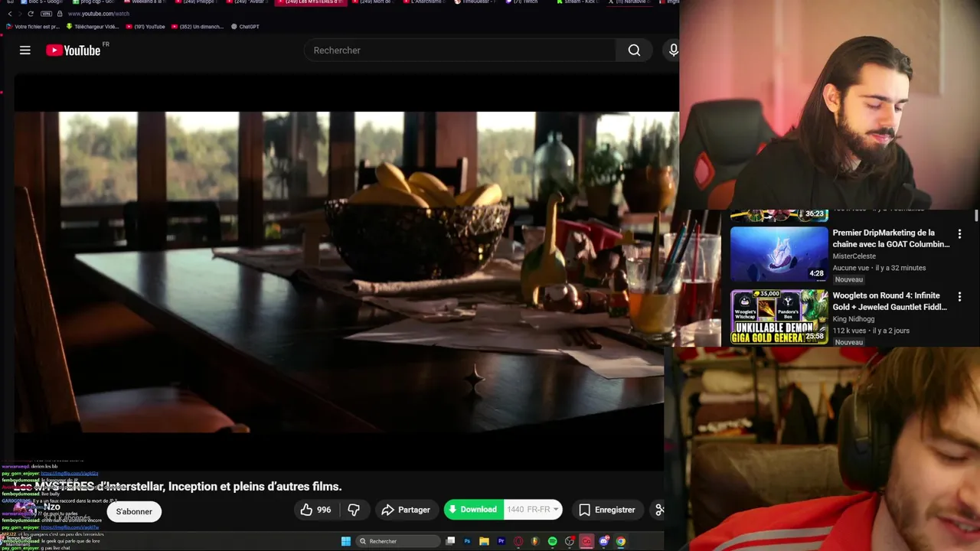This screenshot has width=980, height=551.
Task: Open the Nzo channel name
Action: coord(52,507)
